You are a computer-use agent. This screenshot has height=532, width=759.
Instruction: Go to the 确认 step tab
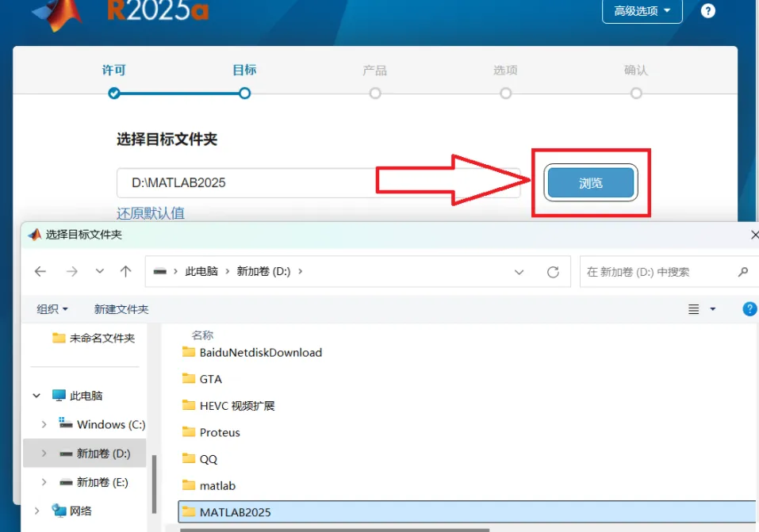636,71
